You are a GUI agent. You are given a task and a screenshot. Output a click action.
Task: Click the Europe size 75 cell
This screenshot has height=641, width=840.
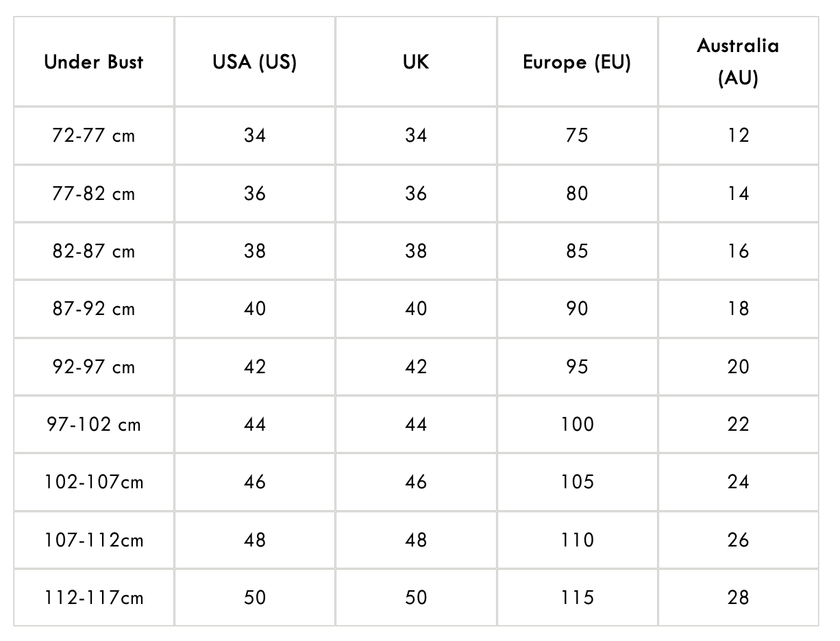577,136
